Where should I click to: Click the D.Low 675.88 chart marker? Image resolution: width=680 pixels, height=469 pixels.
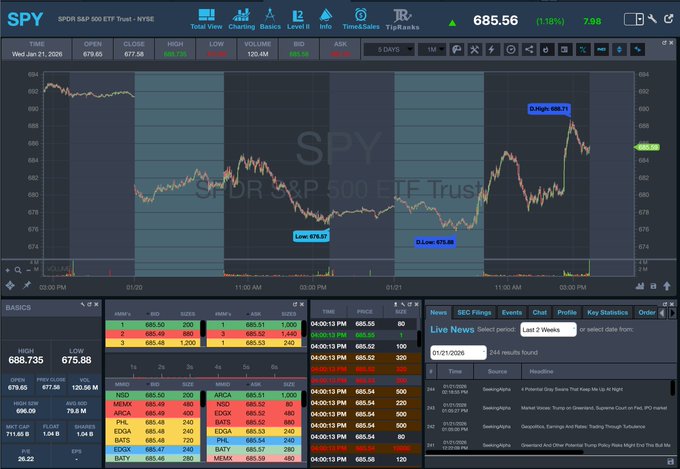pyautogui.click(x=435, y=242)
